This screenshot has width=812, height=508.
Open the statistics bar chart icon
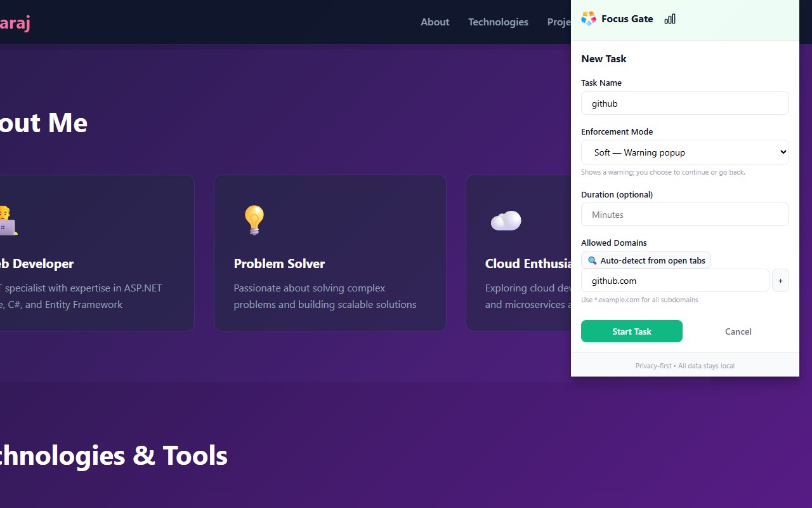point(670,19)
